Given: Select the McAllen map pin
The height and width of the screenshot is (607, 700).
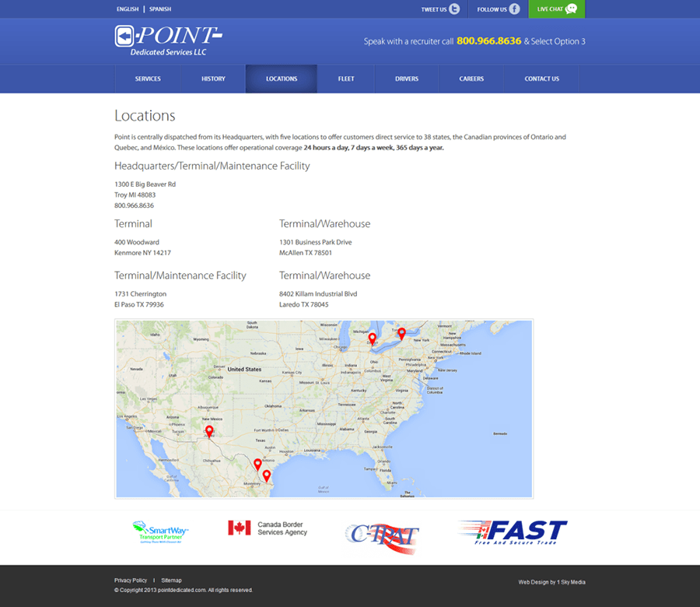Looking at the screenshot, I should click(266, 475).
